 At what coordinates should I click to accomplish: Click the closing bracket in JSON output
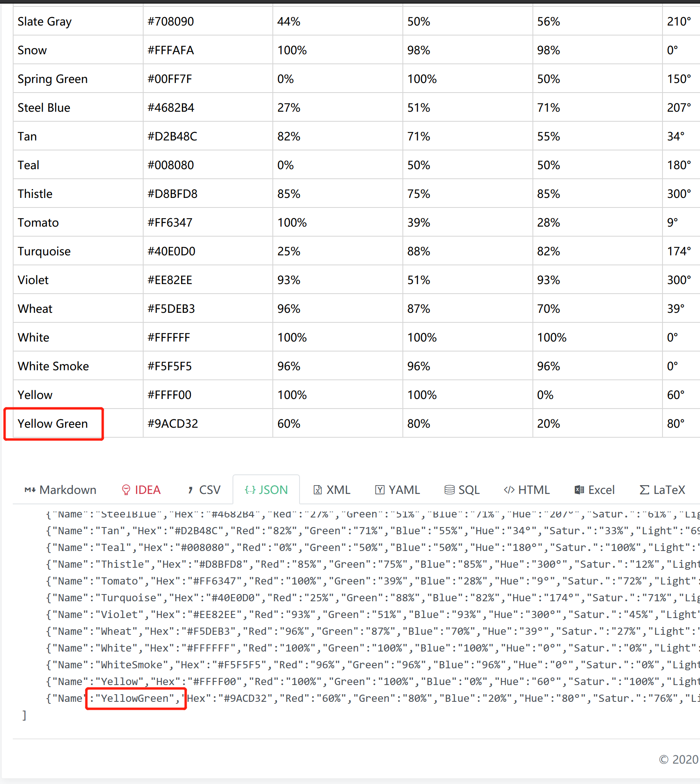(24, 715)
